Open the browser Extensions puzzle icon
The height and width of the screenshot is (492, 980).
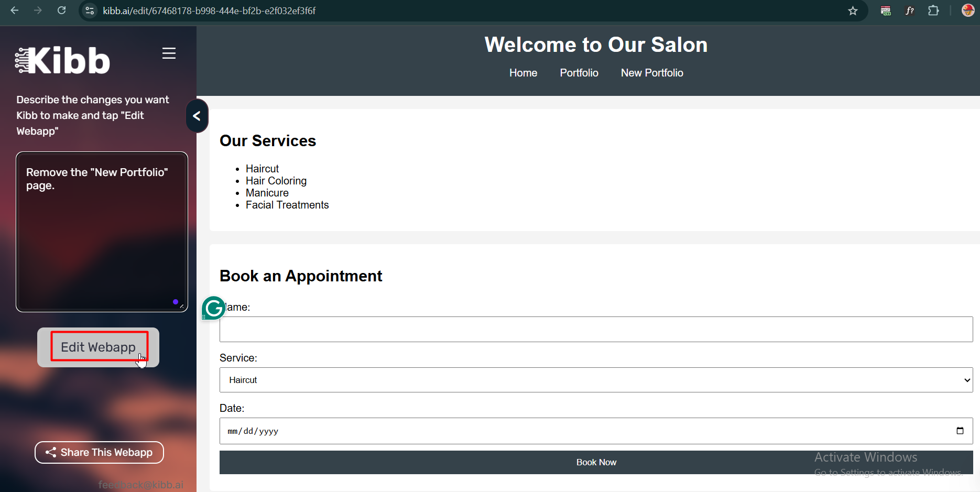933,10
